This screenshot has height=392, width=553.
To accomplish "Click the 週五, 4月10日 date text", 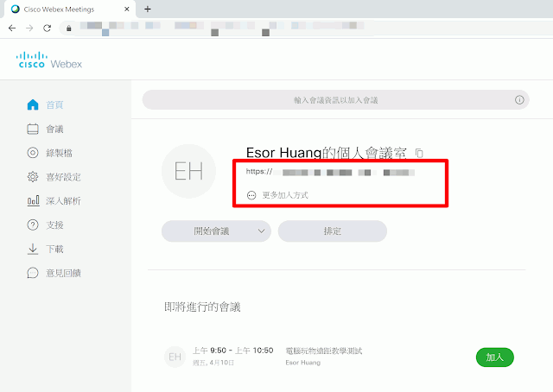I will pos(213,363).
